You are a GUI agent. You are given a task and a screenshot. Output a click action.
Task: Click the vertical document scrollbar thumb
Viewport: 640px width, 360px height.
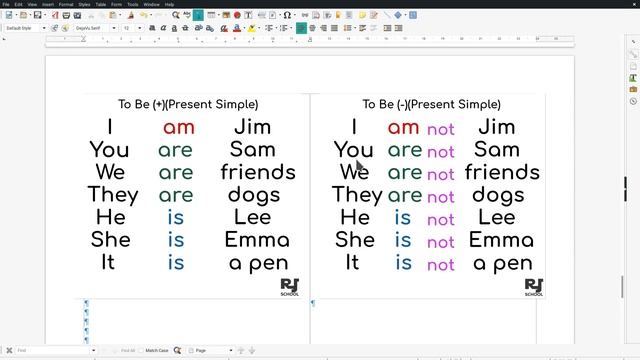coord(622,287)
